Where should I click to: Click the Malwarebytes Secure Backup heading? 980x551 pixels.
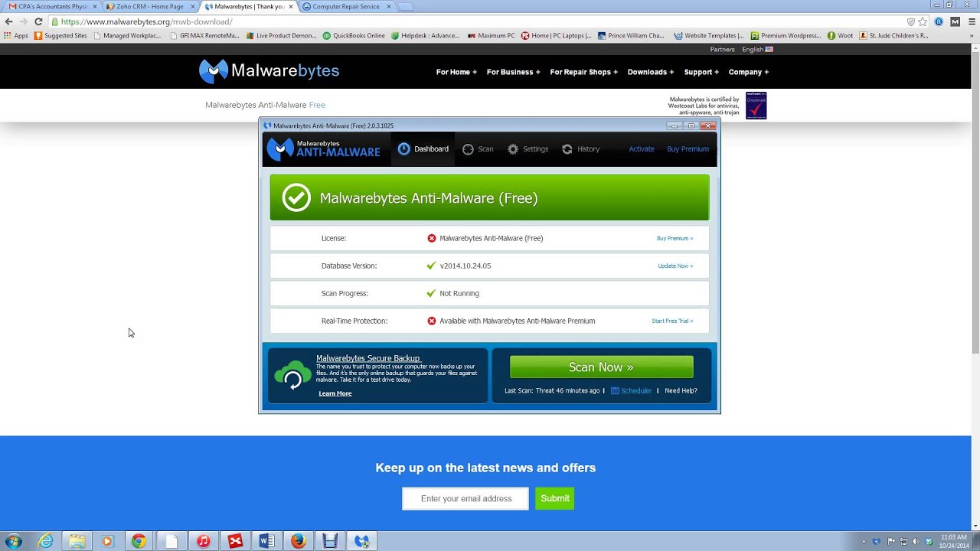pyautogui.click(x=368, y=358)
